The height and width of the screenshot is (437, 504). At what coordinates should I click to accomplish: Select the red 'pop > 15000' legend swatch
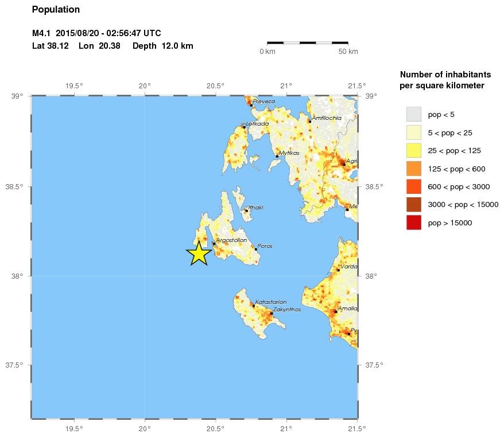click(414, 223)
